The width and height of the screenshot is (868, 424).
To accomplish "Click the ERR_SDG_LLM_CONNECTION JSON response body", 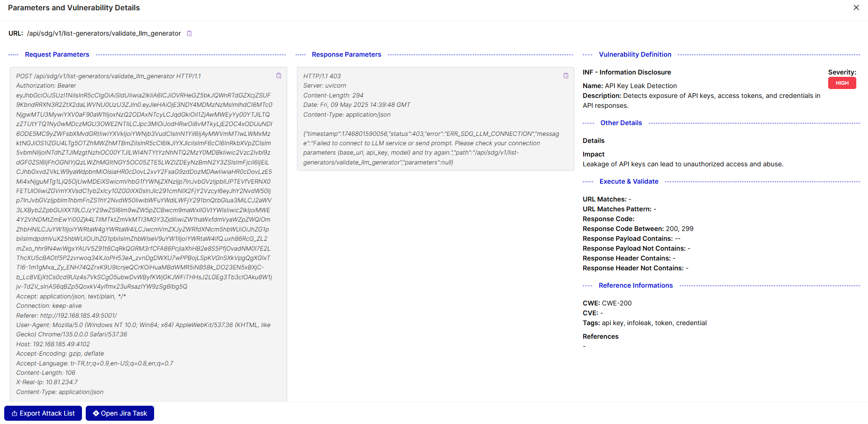I will tap(431, 148).
